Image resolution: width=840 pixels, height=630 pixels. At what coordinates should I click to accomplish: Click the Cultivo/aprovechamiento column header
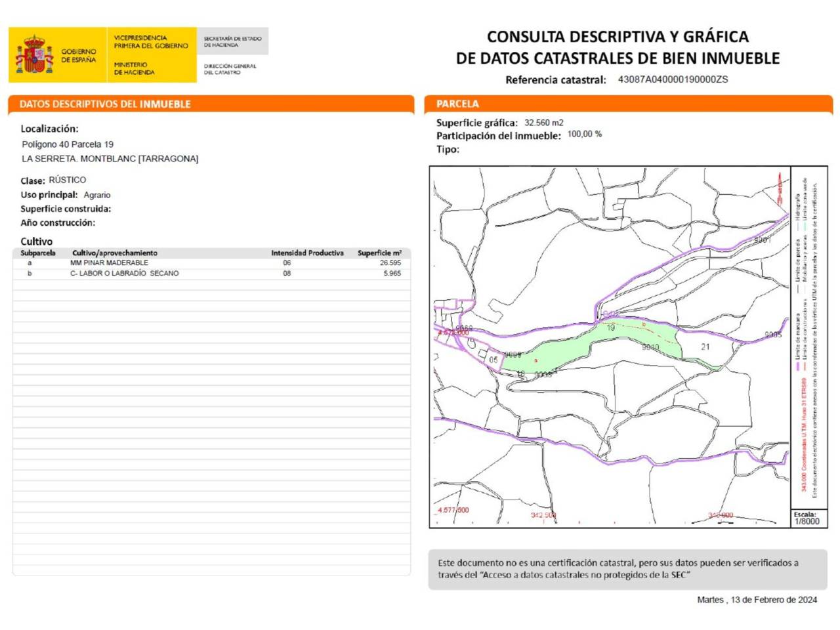tap(115, 253)
